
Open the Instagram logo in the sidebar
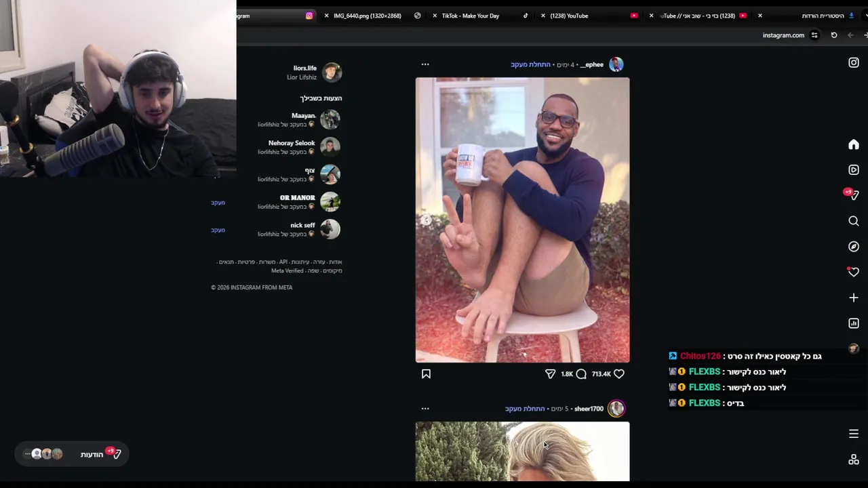[x=854, y=62]
